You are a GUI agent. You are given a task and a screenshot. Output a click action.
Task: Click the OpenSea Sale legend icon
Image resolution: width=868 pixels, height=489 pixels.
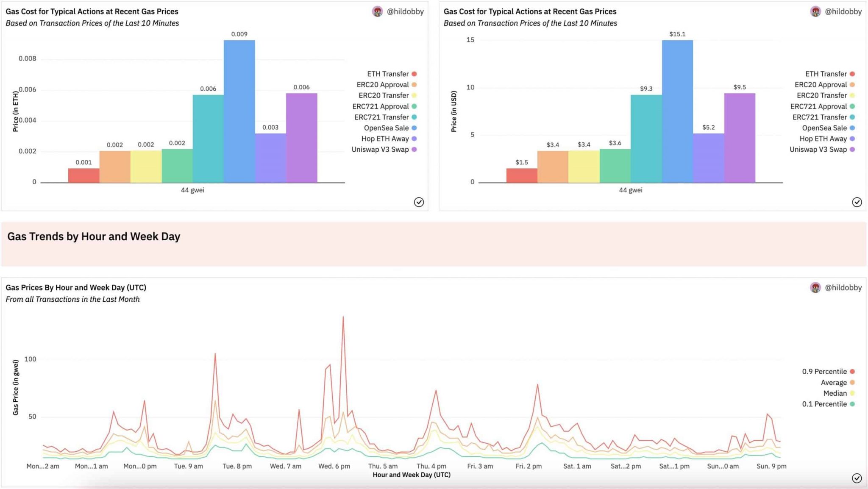[x=424, y=128]
